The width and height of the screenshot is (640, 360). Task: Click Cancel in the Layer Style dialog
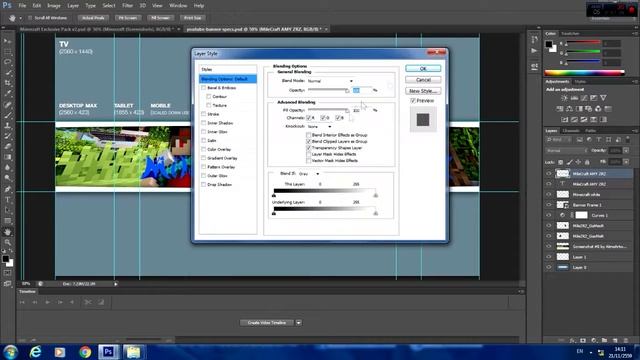pyautogui.click(x=423, y=80)
